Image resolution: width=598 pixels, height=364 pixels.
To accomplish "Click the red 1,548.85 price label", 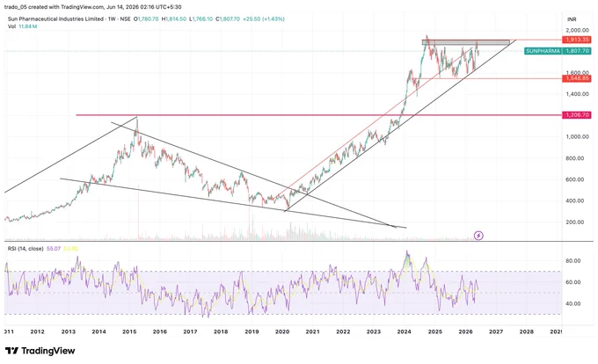I will point(577,78).
